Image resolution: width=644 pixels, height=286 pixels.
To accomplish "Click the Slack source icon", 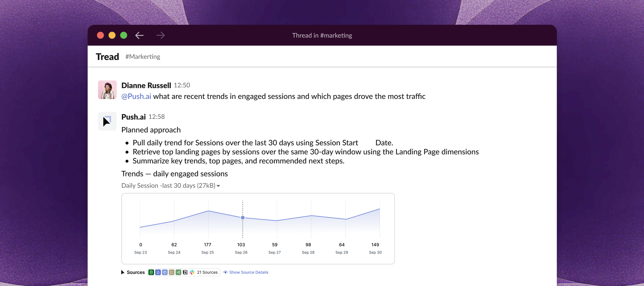I will [192, 272].
